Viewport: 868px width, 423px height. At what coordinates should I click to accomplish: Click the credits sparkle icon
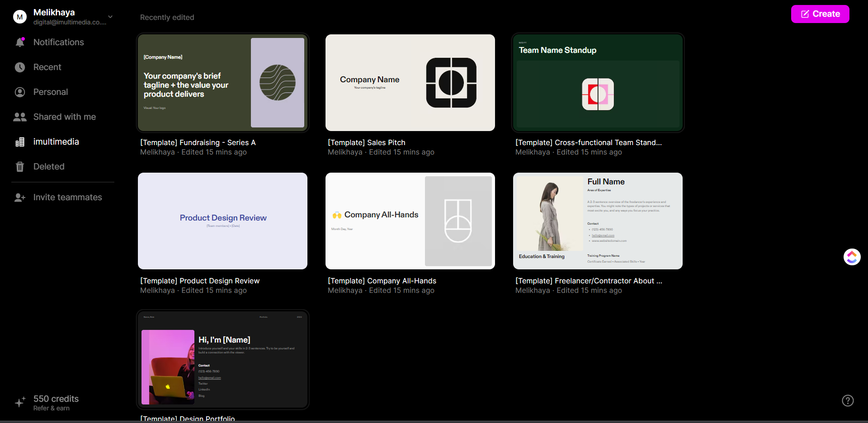(20, 402)
